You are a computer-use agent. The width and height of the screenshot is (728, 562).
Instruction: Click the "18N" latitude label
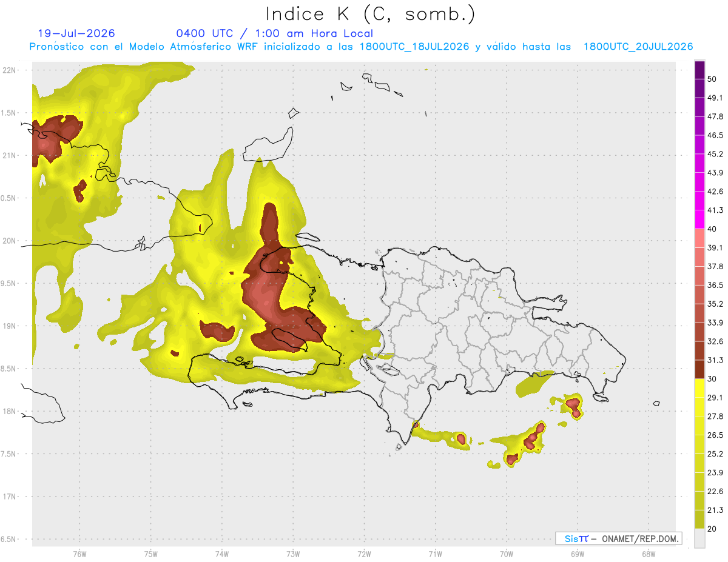pos(9,412)
